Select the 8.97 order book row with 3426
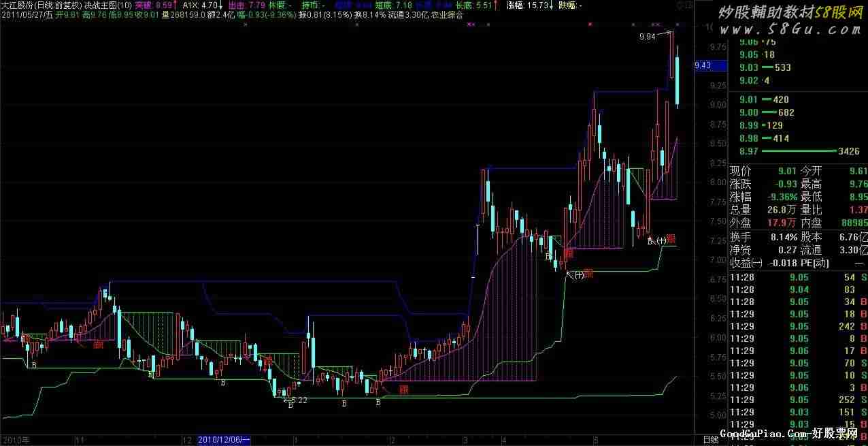This screenshot has width=868, height=446. point(797,150)
